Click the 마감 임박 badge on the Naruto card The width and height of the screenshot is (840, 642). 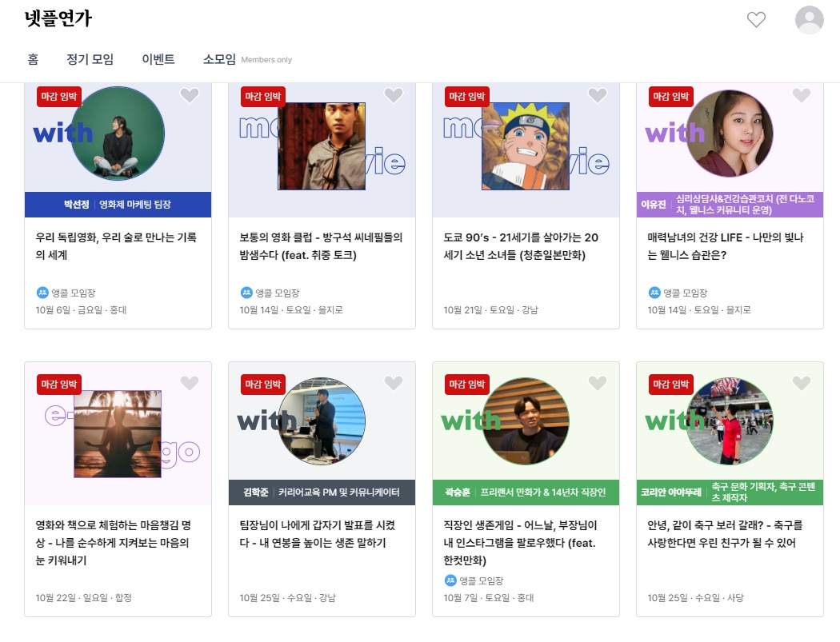[x=466, y=96]
